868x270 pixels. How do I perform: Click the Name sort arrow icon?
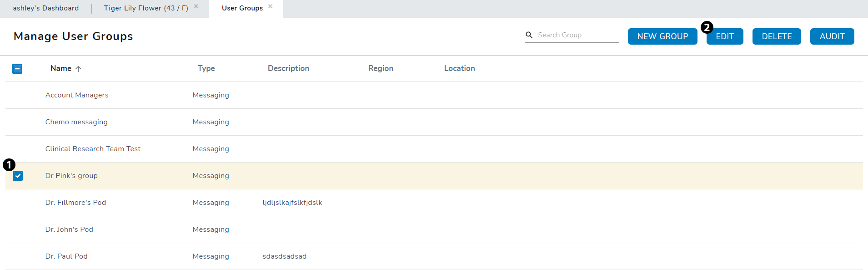78,69
